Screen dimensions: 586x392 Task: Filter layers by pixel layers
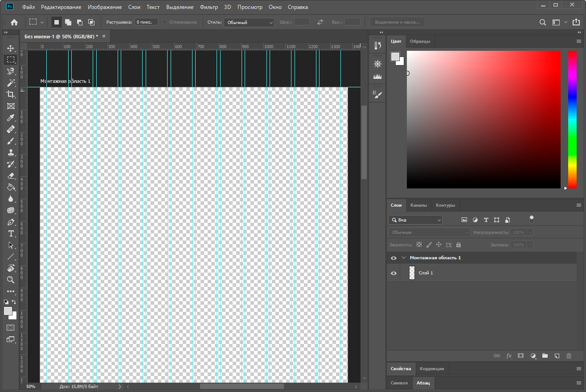(x=464, y=220)
